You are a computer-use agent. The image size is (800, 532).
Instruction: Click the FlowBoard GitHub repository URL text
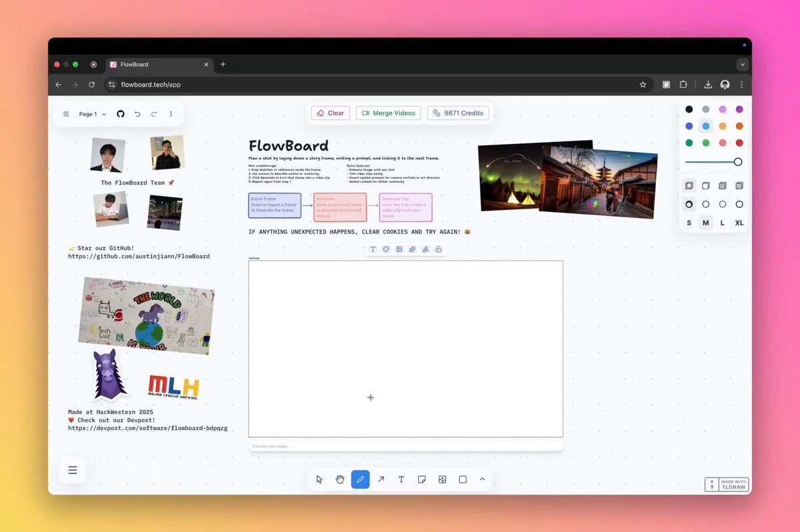pos(139,257)
